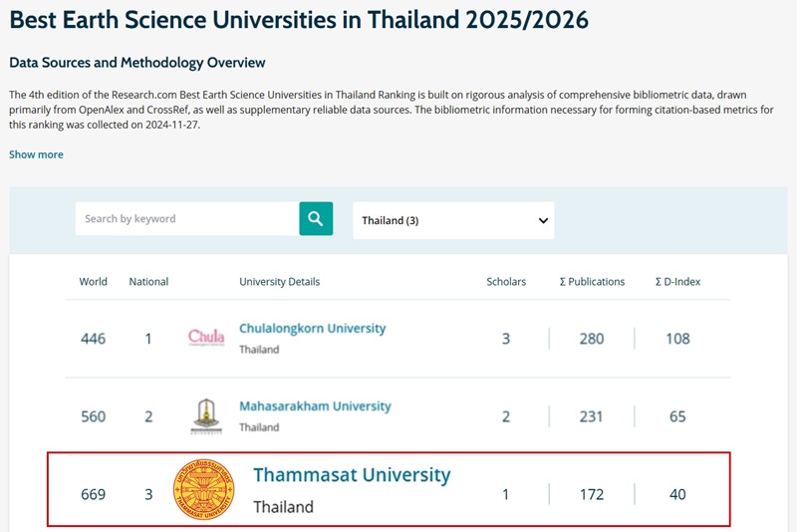Screen dimensions: 797x532
Task: Click the Scholars column header
Action: (x=506, y=282)
